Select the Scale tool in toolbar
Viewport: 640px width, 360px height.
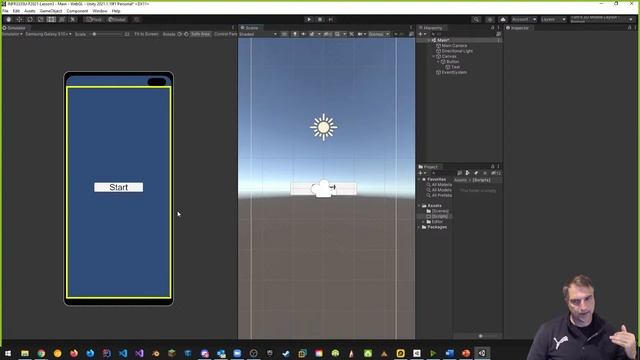tap(40, 19)
